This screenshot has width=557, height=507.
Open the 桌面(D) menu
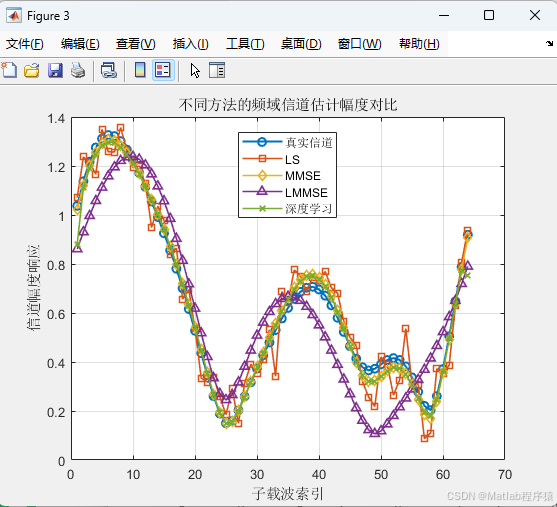pos(301,44)
